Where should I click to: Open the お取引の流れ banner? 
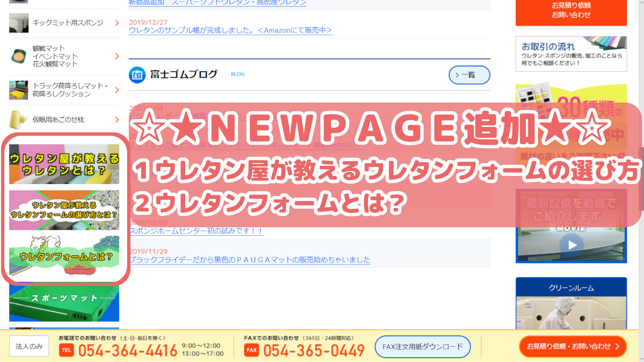coord(571,54)
